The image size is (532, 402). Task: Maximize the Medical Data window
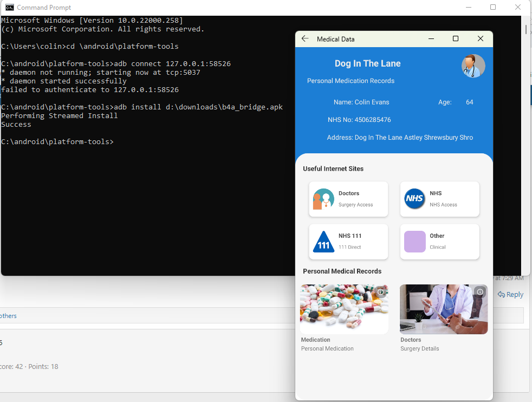coord(456,38)
